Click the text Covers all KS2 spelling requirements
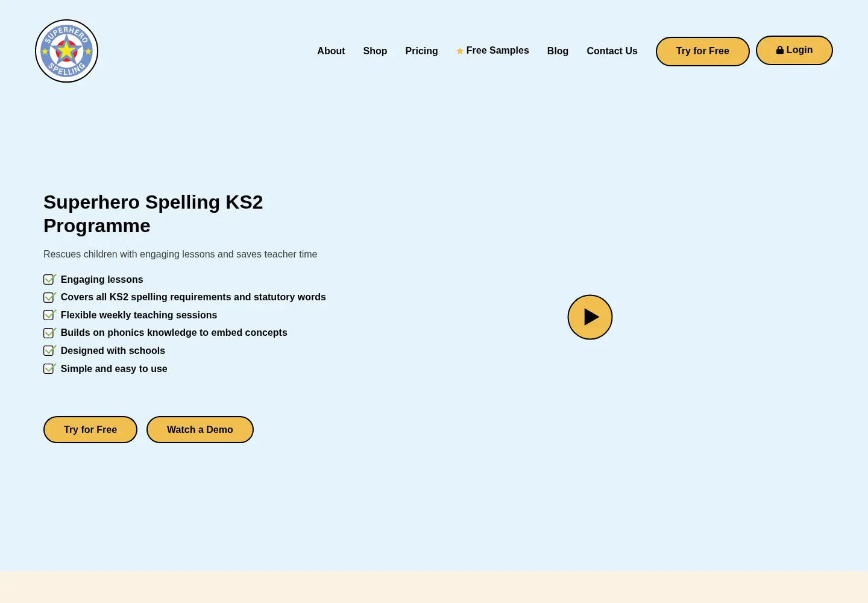This screenshot has height=603, width=868. point(193,297)
